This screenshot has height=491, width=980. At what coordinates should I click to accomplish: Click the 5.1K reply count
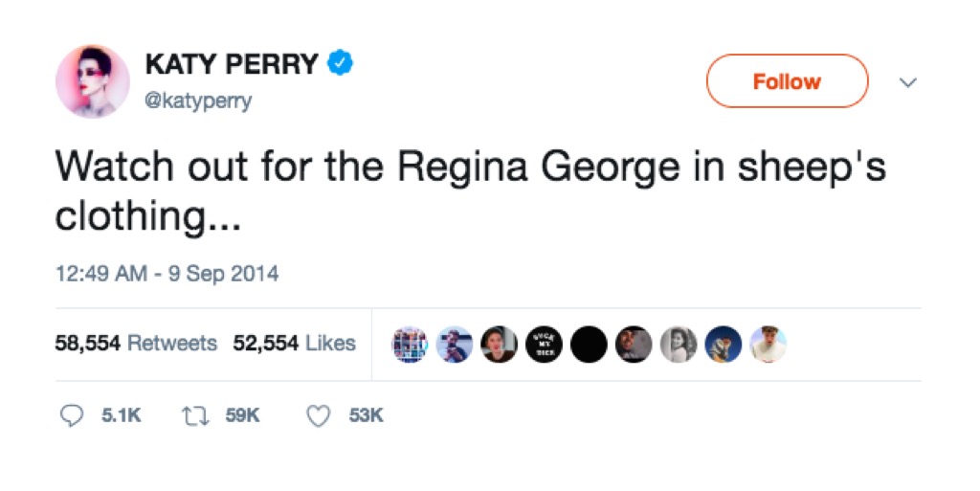pyautogui.click(x=122, y=415)
